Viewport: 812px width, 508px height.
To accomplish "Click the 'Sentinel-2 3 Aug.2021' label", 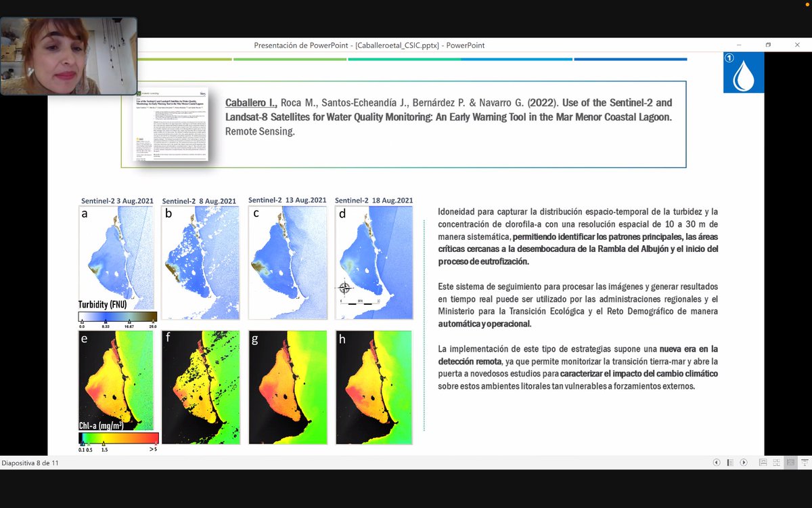I will [118, 201].
